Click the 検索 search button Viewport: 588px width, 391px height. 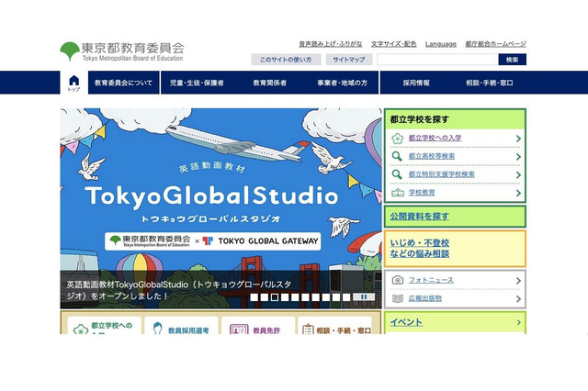tap(513, 60)
